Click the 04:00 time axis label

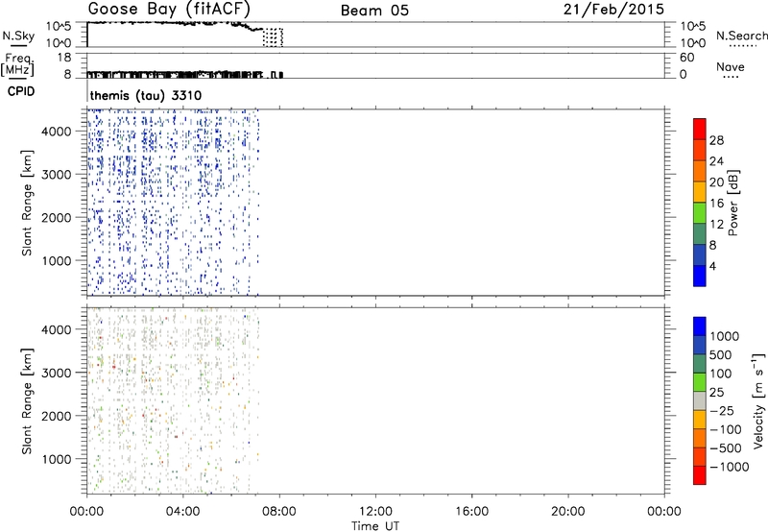tap(183, 512)
